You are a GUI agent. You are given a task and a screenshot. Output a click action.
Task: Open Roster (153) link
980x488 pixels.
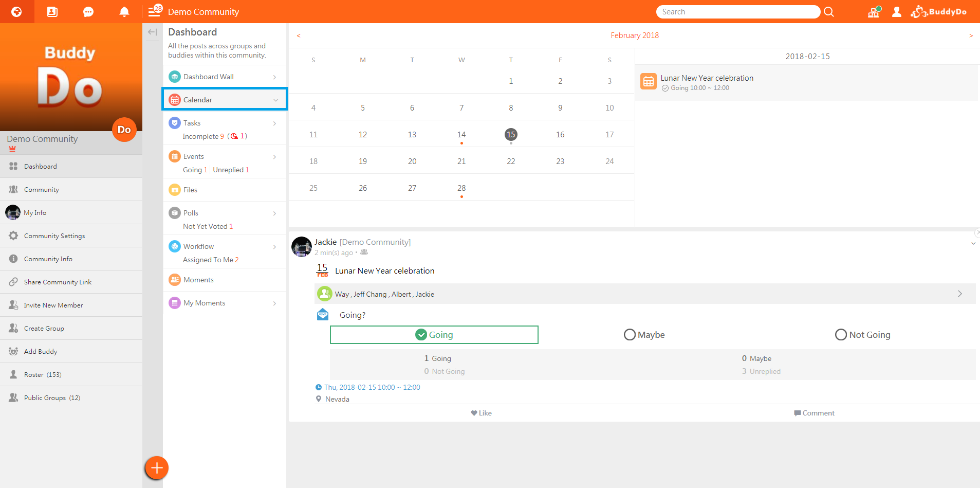71,374
